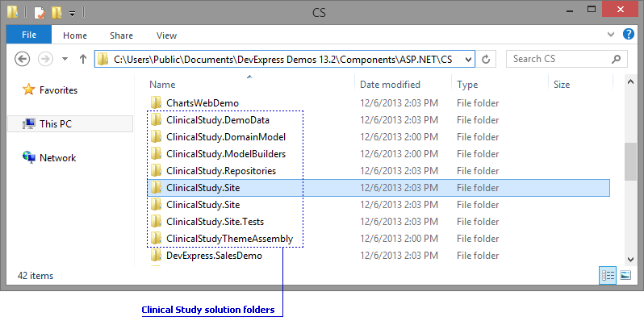Go forward with the Forward arrow
The width and height of the screenshot is (644, 321).
coord(45,59)
